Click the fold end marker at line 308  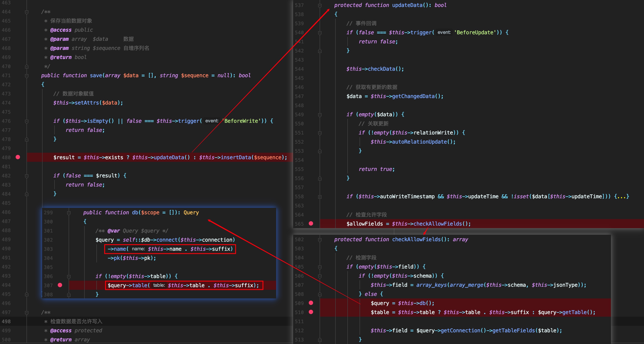[69, 295]
